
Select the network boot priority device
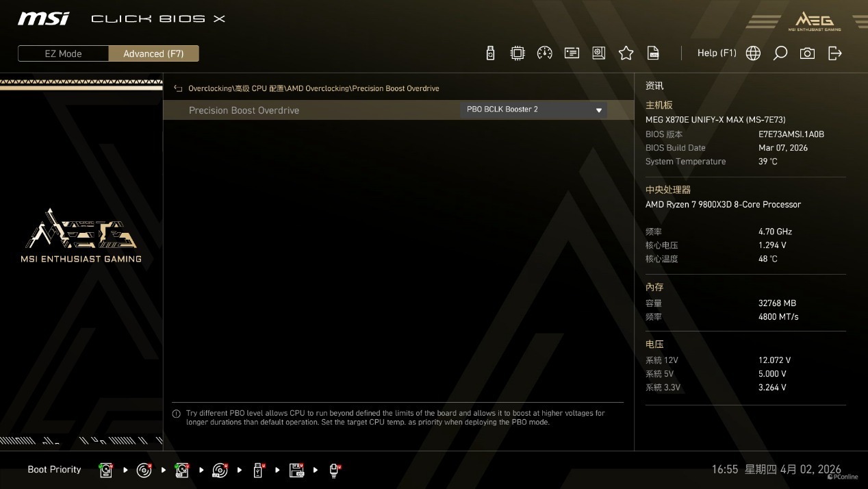click(335, 470)
